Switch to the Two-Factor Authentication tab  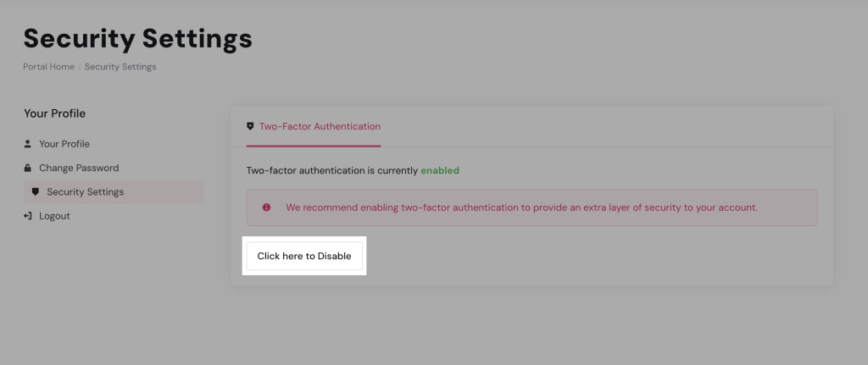[x=320, y=126]
